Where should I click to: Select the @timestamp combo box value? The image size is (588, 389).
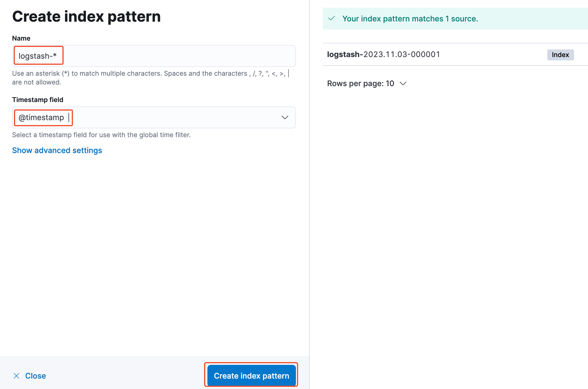pos(41,117)
